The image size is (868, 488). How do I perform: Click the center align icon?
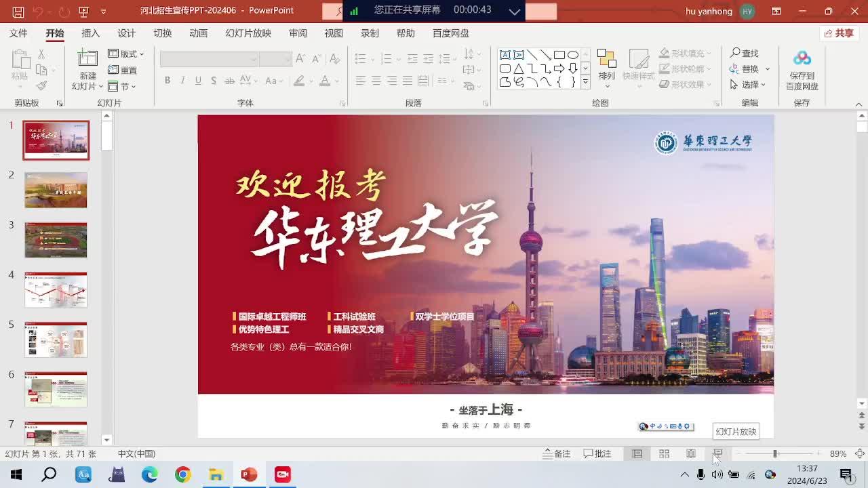(376, 81)
